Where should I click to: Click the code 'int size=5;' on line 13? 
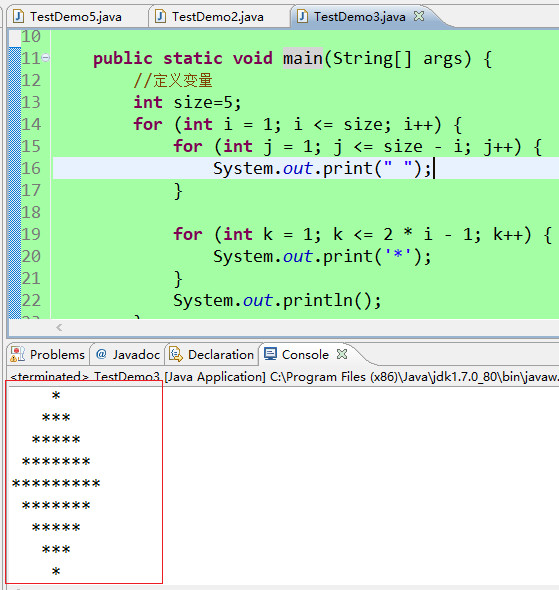point(187,102)
